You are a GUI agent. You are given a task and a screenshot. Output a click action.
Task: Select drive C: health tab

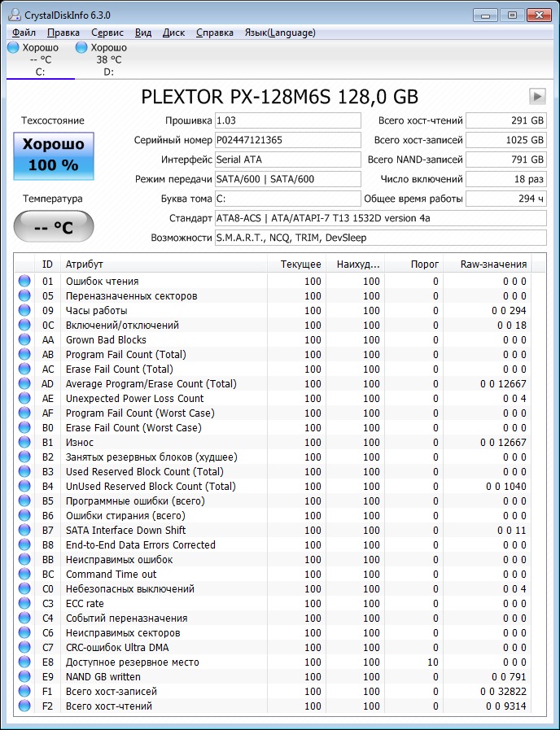coord(41,59)
